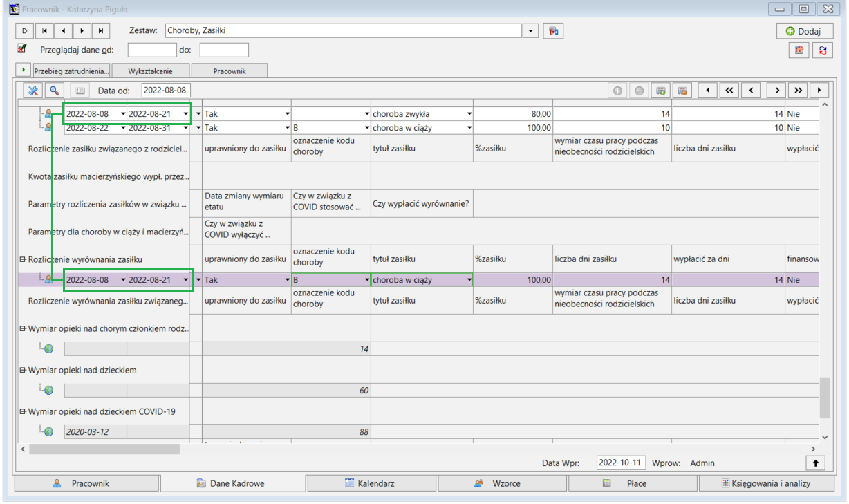The height and width of the screenshot is (504, 849).
Task: Open the wrench tools icon
Action: pos(33,91)
